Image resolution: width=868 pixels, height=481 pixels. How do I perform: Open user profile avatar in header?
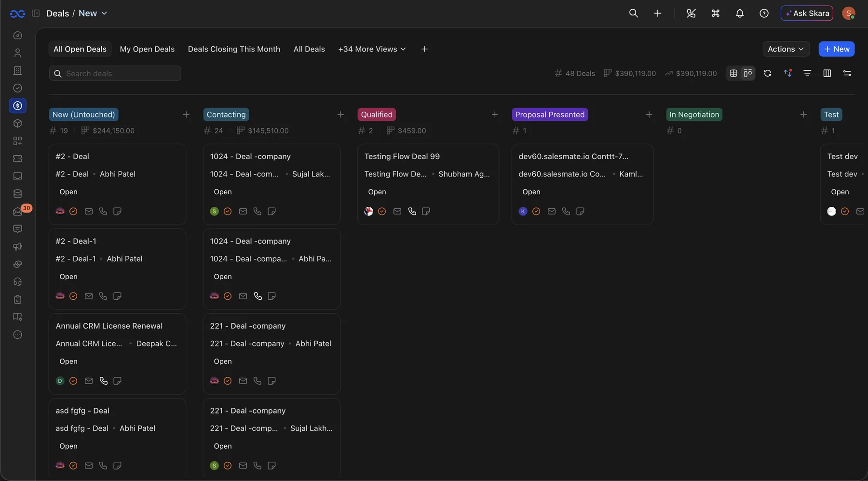coord(849,13)
